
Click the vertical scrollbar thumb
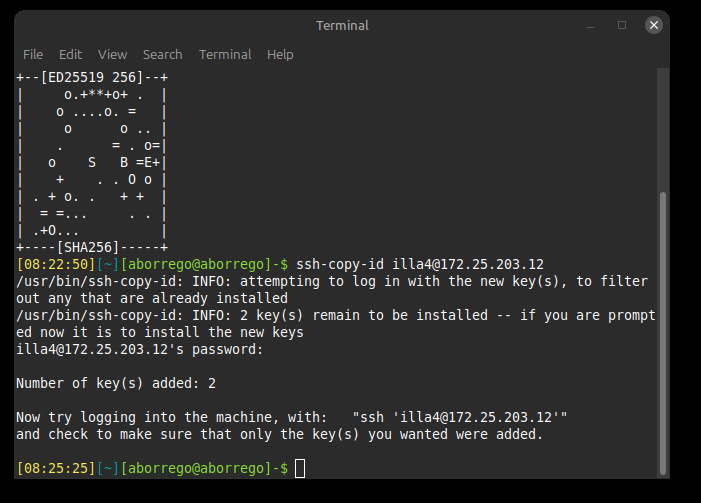663,330
